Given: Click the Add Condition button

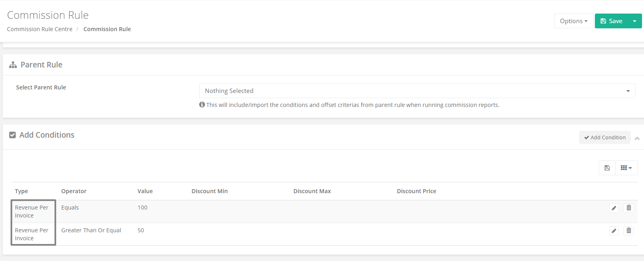Looking at the screenshot, I should pyautogui.click(x=605, y=137).
